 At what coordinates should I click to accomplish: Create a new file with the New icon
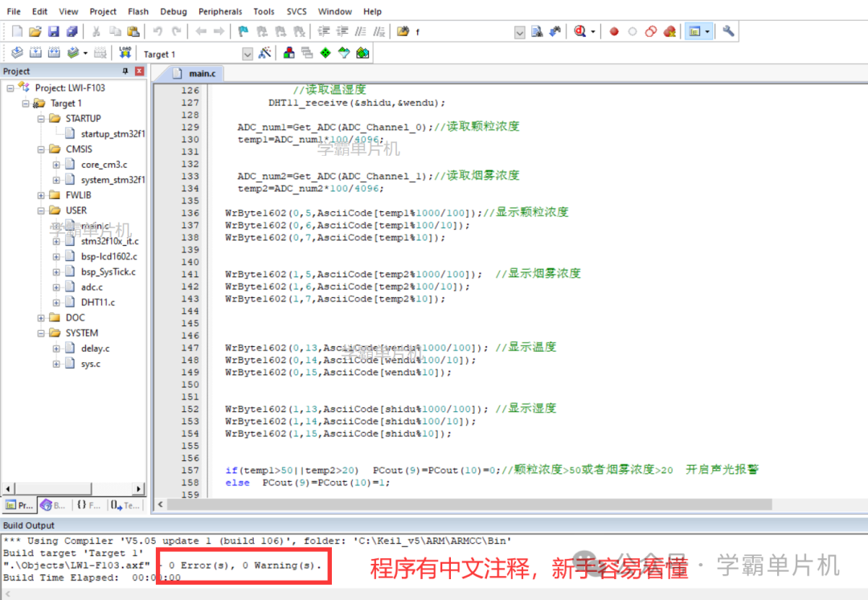(17, 31)
